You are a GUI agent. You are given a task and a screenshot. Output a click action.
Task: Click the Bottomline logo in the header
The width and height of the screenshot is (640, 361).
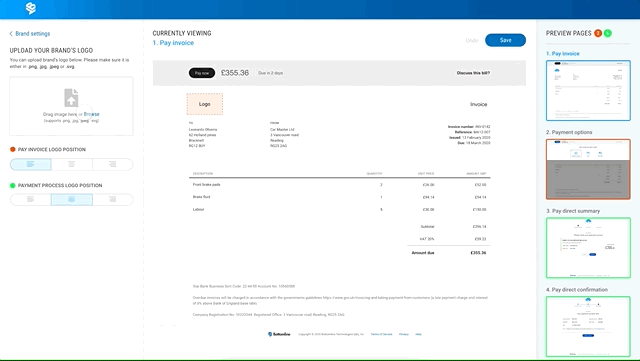click(x=31, y=8)
